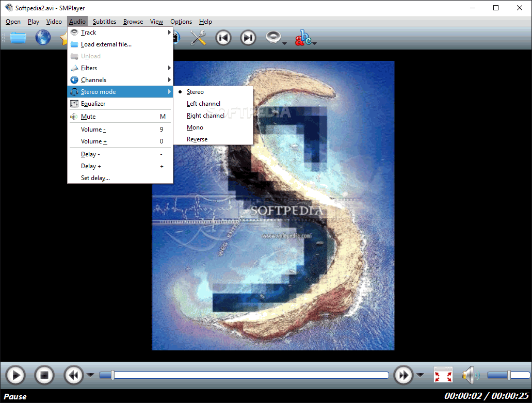The image size is (532, 403).
Task: Click the Channels menu icon
Action: pos(74,80)
